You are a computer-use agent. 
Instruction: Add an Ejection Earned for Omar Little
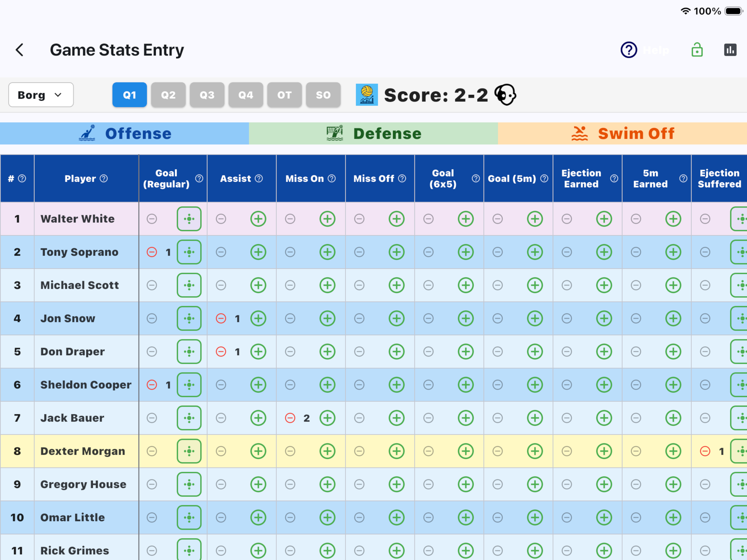[604, 517]
